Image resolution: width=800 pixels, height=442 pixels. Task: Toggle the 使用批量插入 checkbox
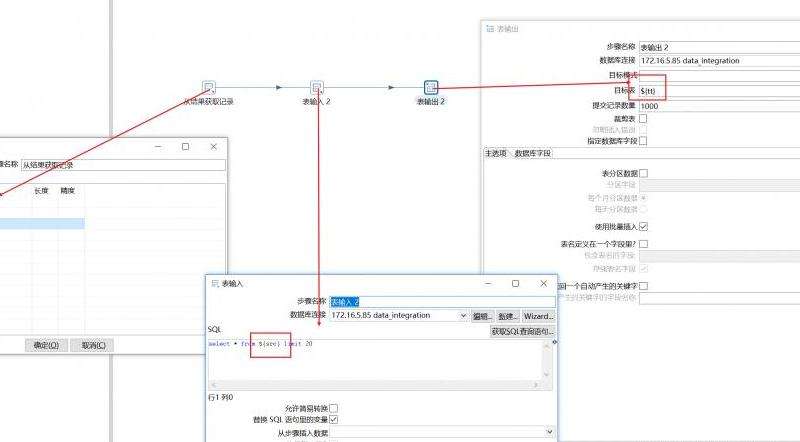(x=643, y=227)
